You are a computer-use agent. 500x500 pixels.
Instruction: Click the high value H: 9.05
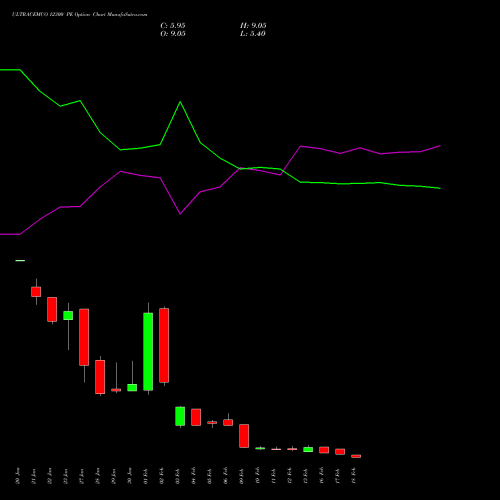[x=253, y=26]
